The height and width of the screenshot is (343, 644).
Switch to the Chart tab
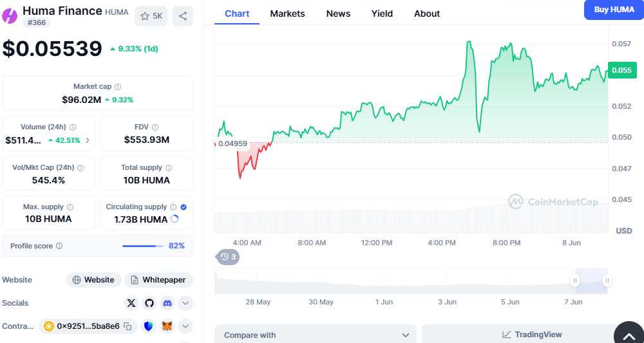(x=237, y=14)
